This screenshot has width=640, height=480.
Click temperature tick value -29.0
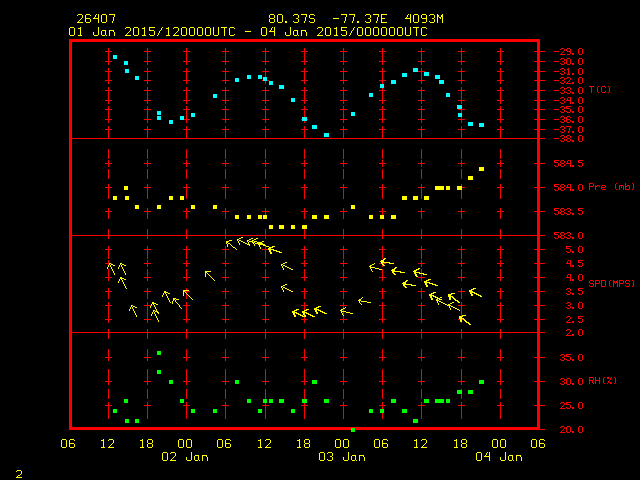(569, 52)
